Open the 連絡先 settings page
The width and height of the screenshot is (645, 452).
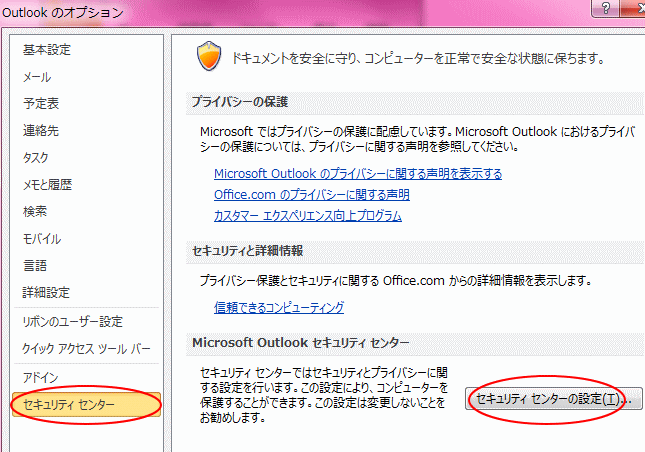pos(41,130)
